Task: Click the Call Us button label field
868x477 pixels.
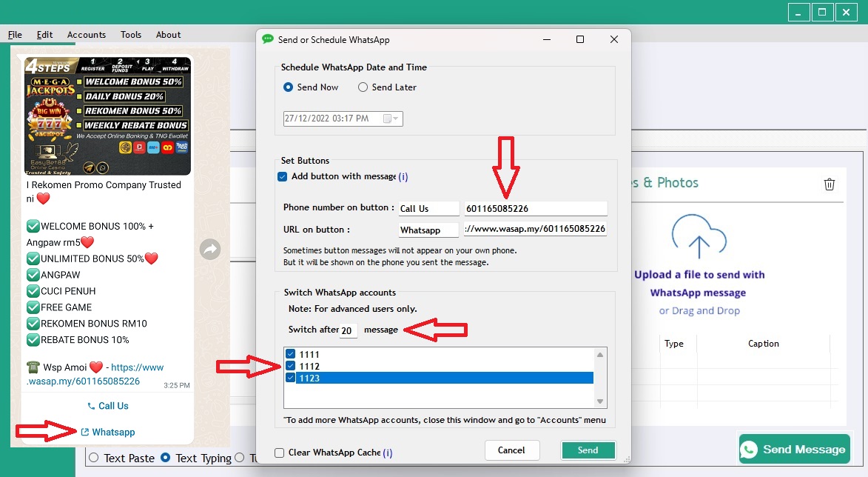Action: [429, 208]
